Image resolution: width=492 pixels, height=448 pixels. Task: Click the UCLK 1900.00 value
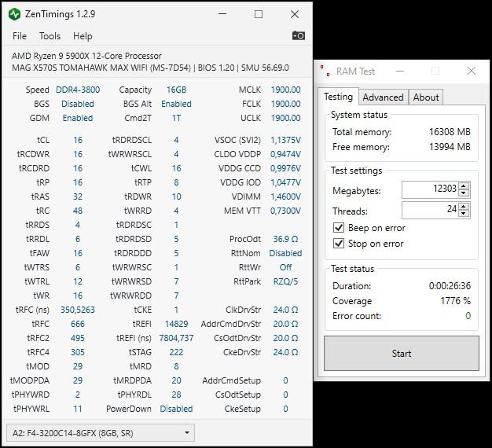coord(285,118)
